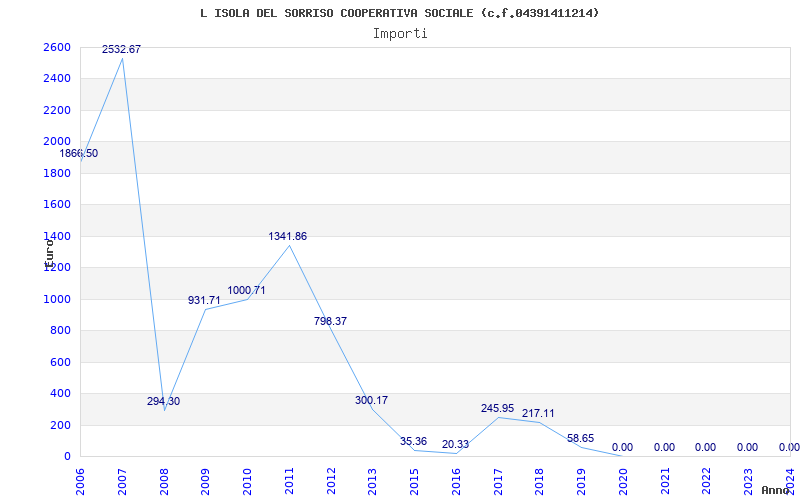This screenshot has width=800, height=500.
Task: Click y-axis tick label 1800
Action: coord(57,173)
